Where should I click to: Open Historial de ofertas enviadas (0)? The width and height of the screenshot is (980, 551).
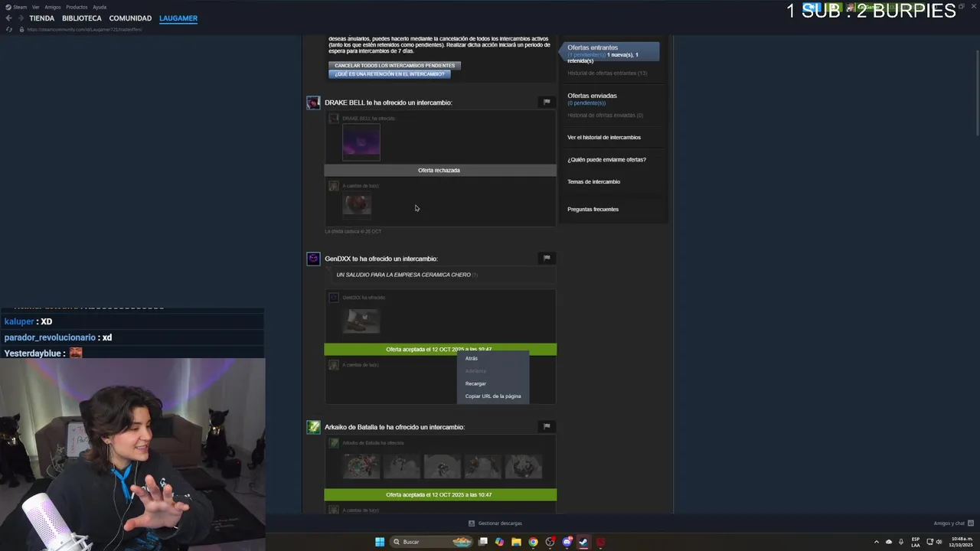tap(605, 115)
